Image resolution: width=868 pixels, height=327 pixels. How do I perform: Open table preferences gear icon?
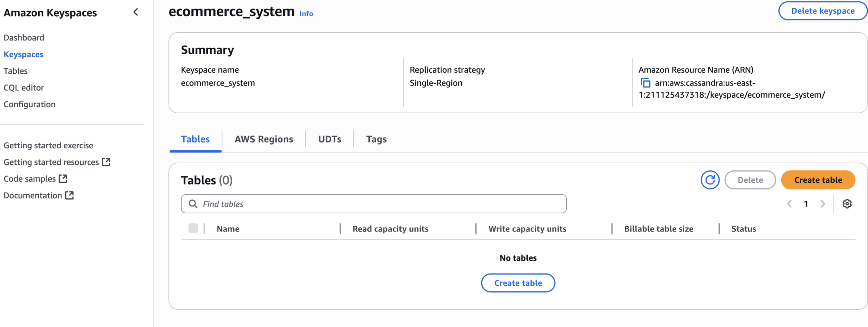click(847, 204)
